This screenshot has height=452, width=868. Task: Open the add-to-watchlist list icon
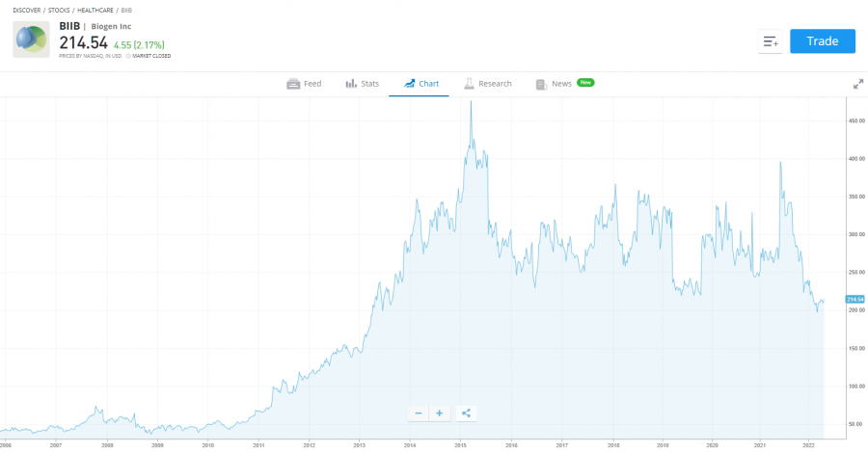click(770, 41)
